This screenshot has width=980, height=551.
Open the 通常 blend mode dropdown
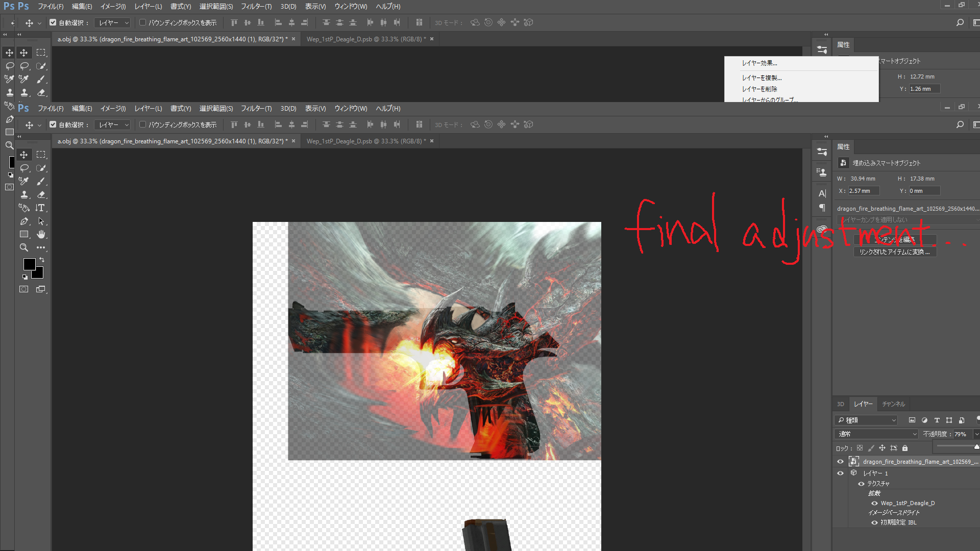pyautogui.click(x=876, y=434)
